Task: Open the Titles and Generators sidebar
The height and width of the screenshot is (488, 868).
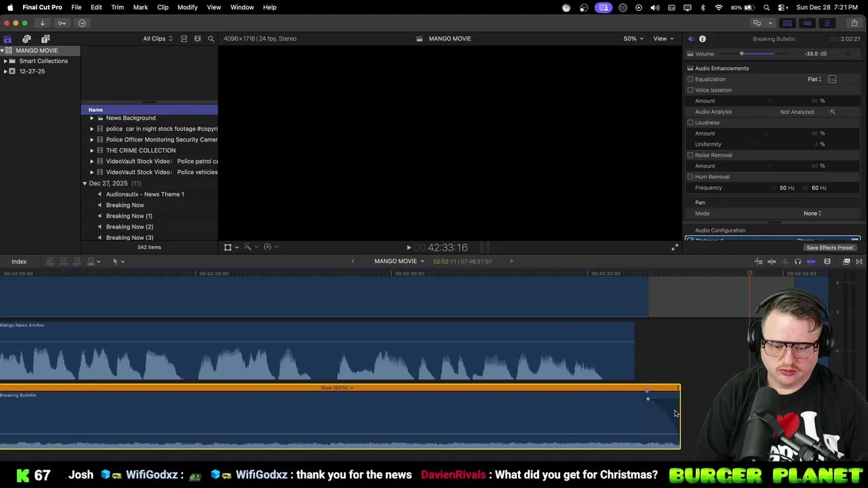Action: pyautogui.click(x=45, y=39)
